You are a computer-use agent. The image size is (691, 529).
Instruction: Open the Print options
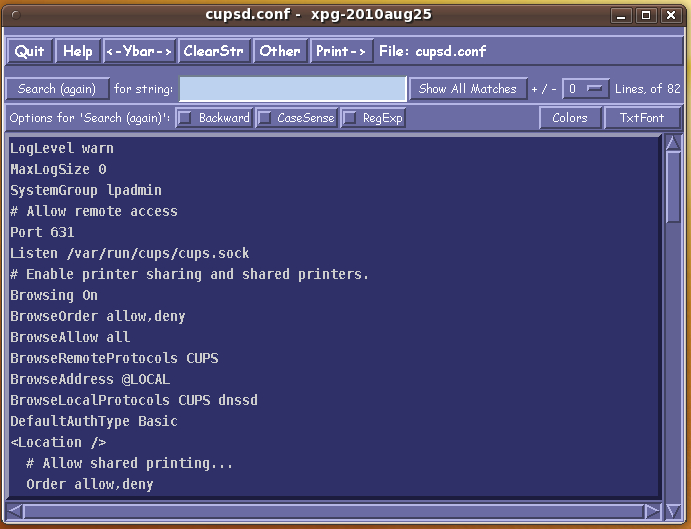coord(341,51)
